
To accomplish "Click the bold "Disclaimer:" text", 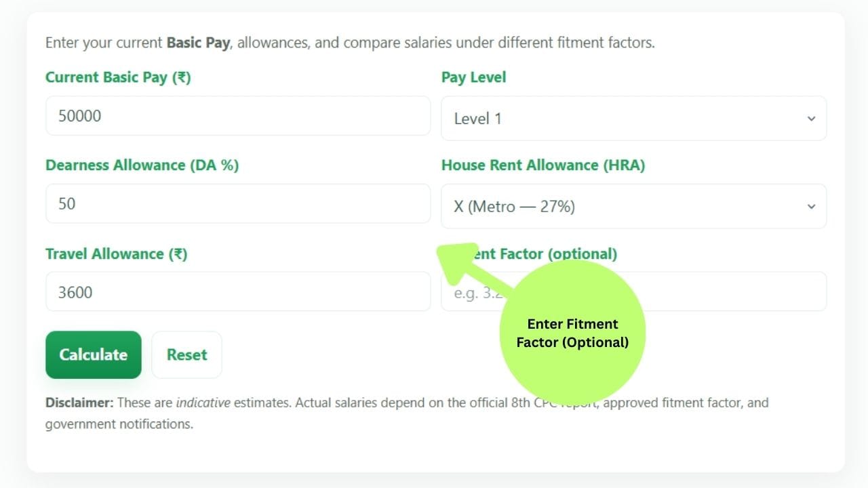I will click(x=79, y=403).
